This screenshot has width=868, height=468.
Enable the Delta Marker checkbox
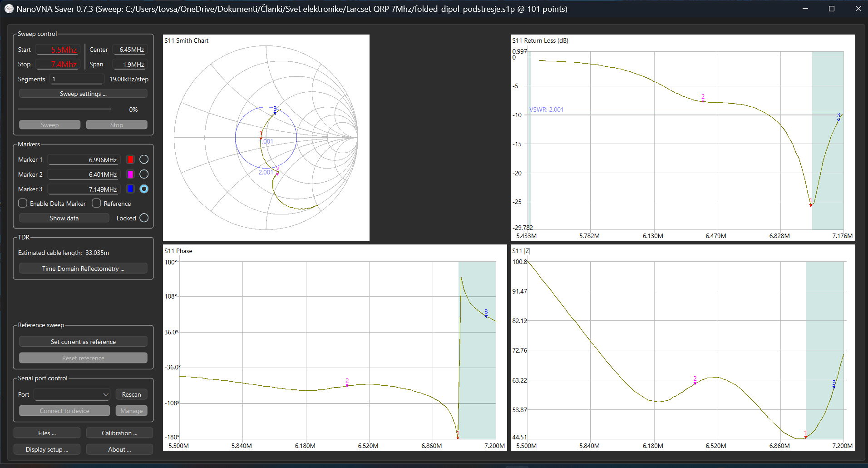point(23,204)
